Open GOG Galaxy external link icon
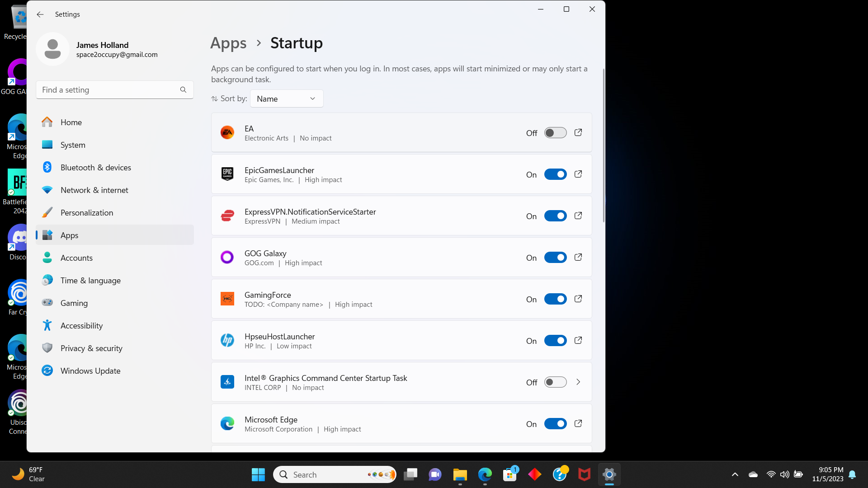 click(578, 257)
